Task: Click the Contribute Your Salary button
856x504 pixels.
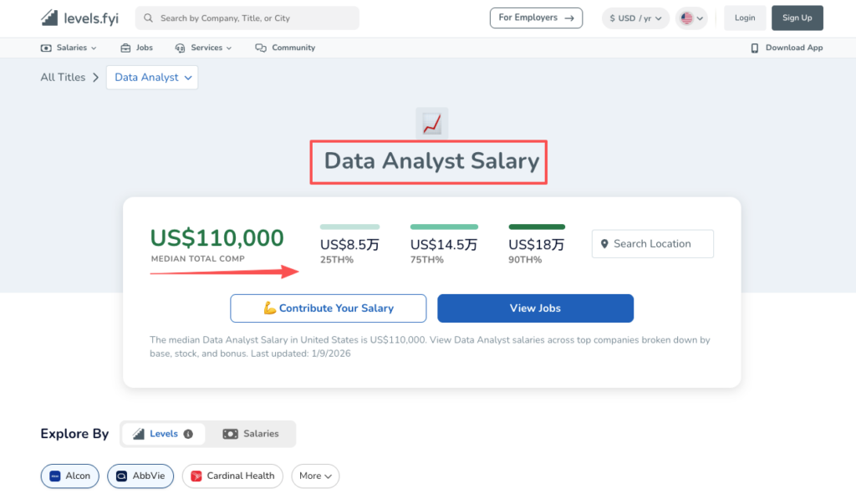Action: point(328,308)
